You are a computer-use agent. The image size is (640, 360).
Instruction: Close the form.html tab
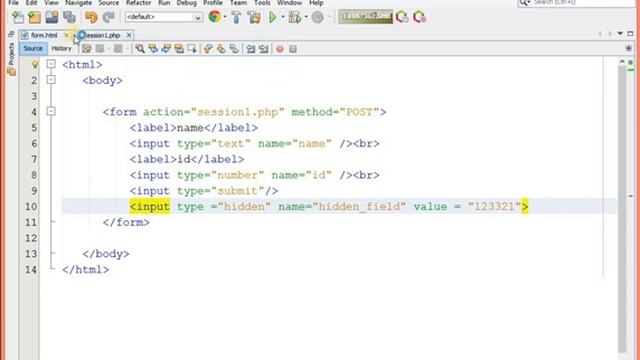(67, 35)
